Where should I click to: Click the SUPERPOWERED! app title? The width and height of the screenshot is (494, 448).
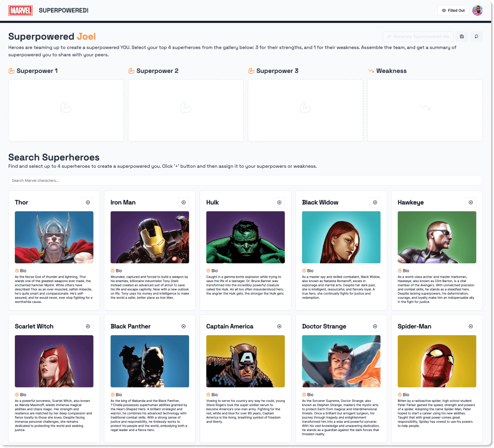(64, 10)
